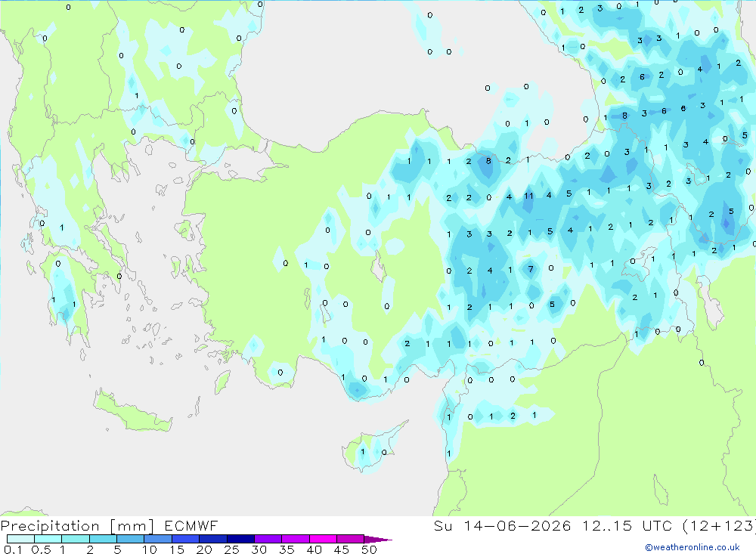Select the 30–35 mm purple legend swatch
Screen dimensions: 756x554
click(268, 539)
